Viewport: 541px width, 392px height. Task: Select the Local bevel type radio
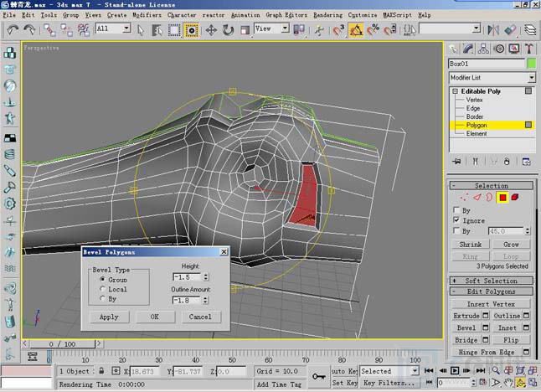click(102, 289)
